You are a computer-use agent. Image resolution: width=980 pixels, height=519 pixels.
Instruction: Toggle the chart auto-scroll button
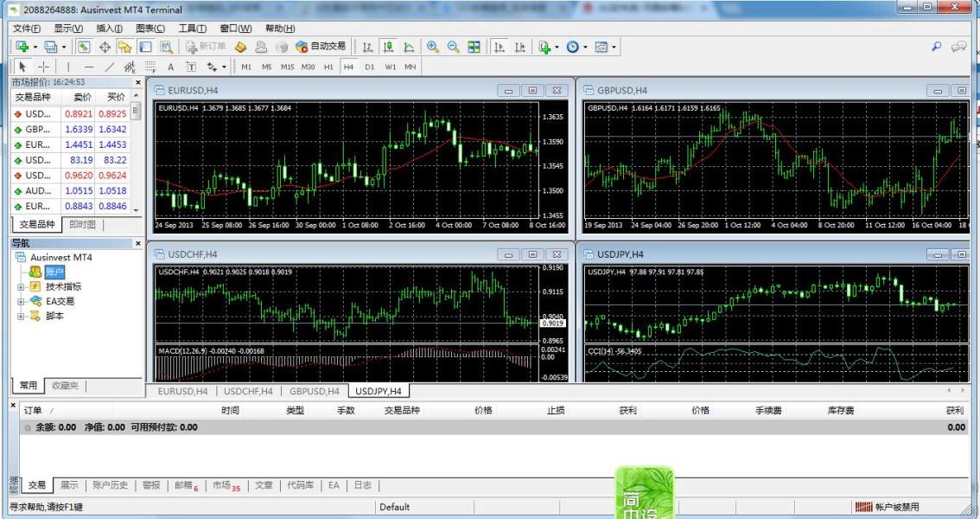tap(500, 47)
